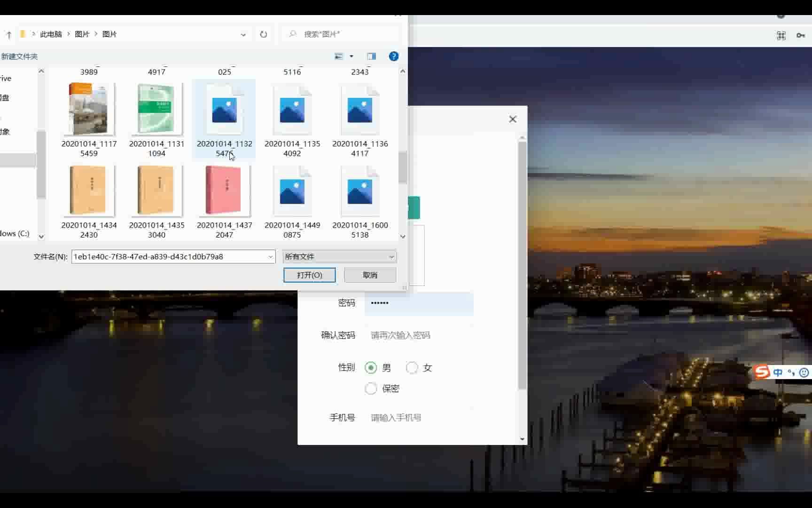Viewport: 812px width, 508px height.
Task: Select the pink book cover thumbnail 20201014_1437
Action: pyautogui.click(x=224, y=190)
